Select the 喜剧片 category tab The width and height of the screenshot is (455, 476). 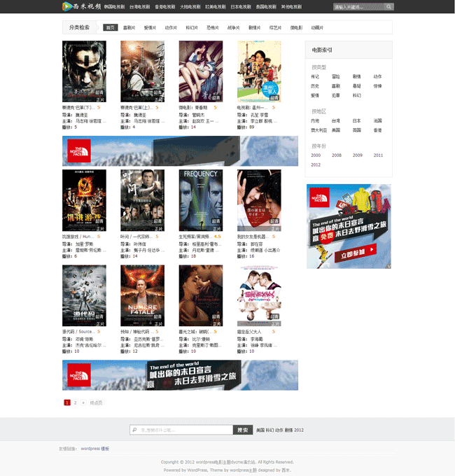[129, 27]
